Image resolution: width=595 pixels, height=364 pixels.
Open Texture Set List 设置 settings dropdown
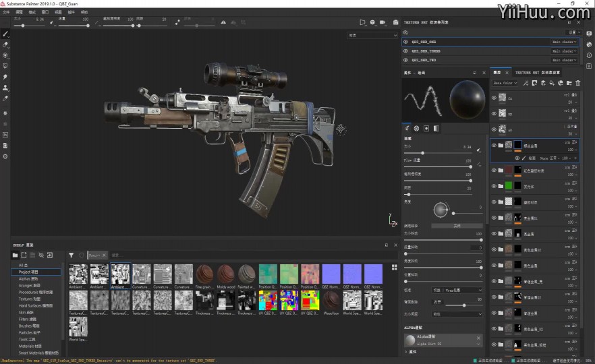tap(573, 32)
